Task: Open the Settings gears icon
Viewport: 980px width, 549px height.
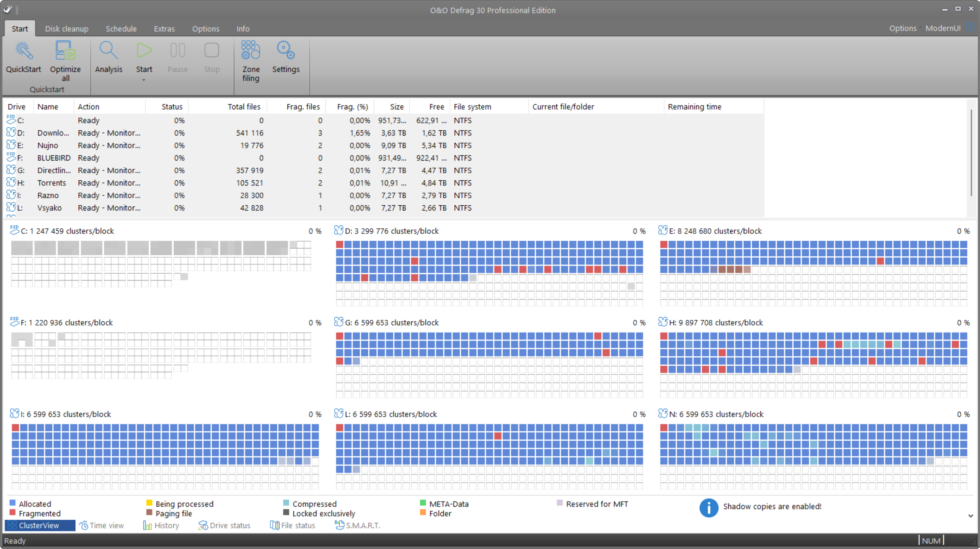Action: tap(285, 51)
